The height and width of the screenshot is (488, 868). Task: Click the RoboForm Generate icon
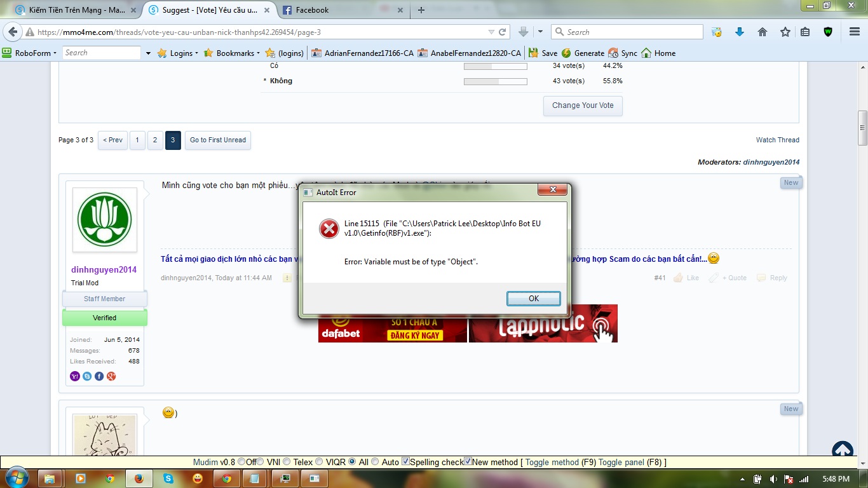pos(566,53)
